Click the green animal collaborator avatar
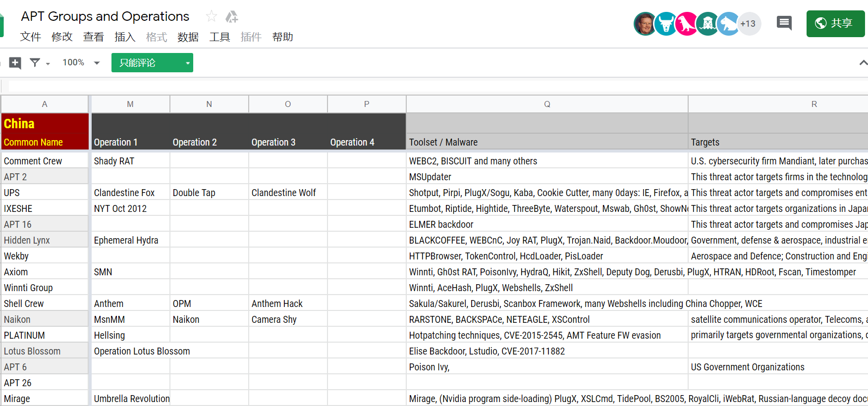This screenshot has width=868, height=406. (x=707, y=24)
